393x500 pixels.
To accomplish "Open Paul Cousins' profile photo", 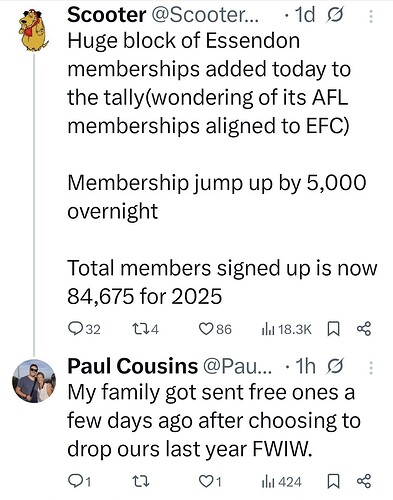I will click(34, 381).
